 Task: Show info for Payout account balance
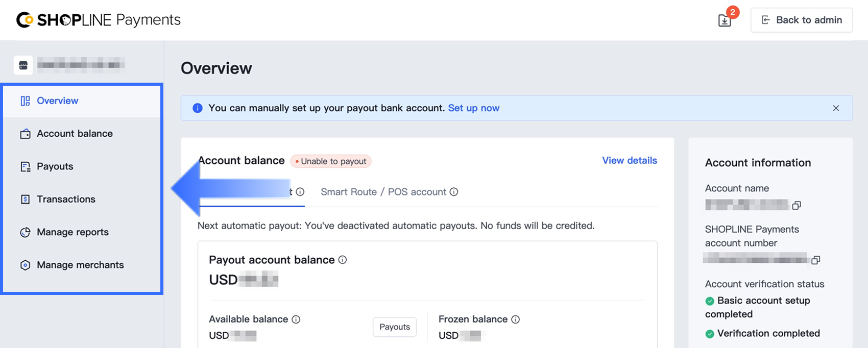(343, 260)
